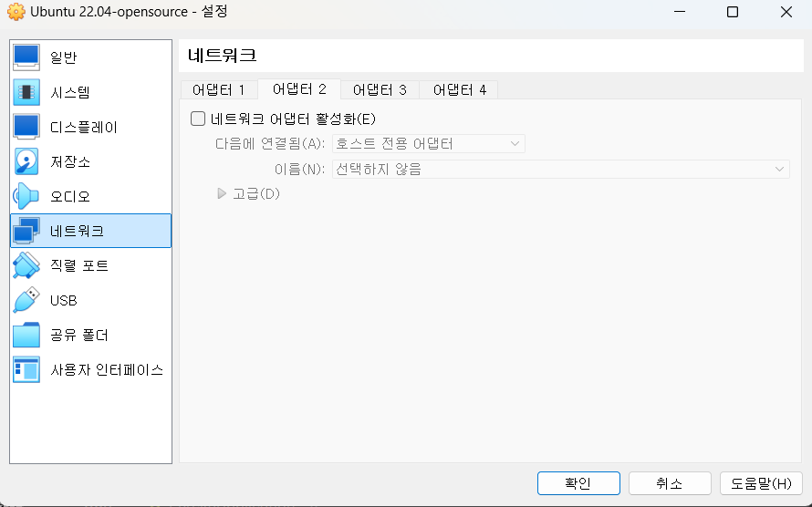Minimize the settings window

click(680, 11)
